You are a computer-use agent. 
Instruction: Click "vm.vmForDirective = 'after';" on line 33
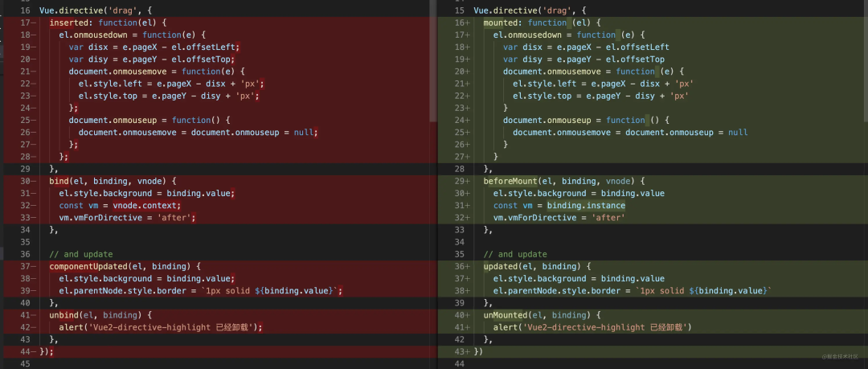pos(127,218)
